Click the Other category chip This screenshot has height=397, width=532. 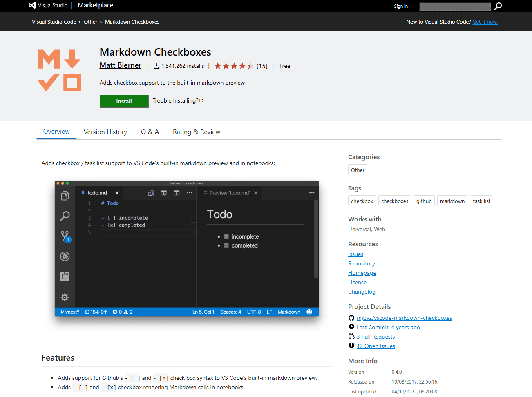tap(358, 170)
